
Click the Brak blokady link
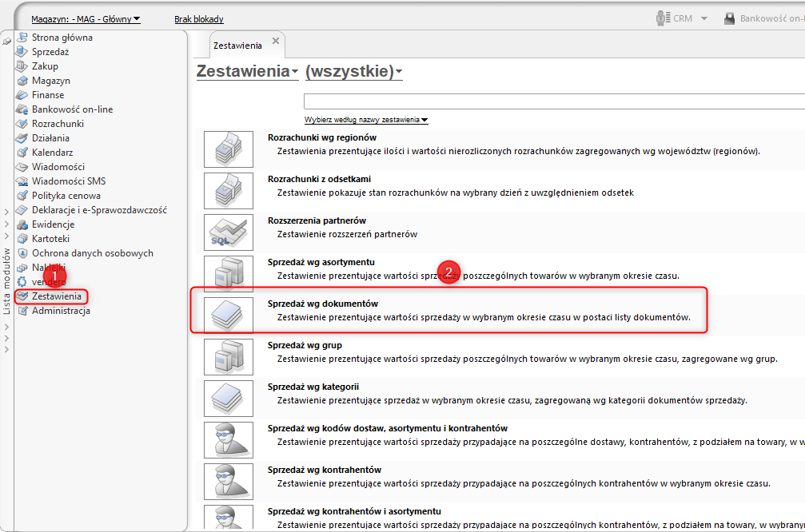point(199,19)
